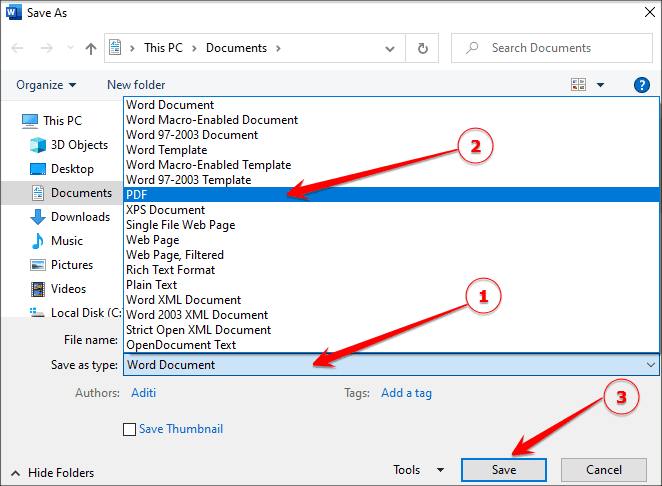Pick Plain Text from type list
This screenshot has width=662, height=486.
(152, 285)
